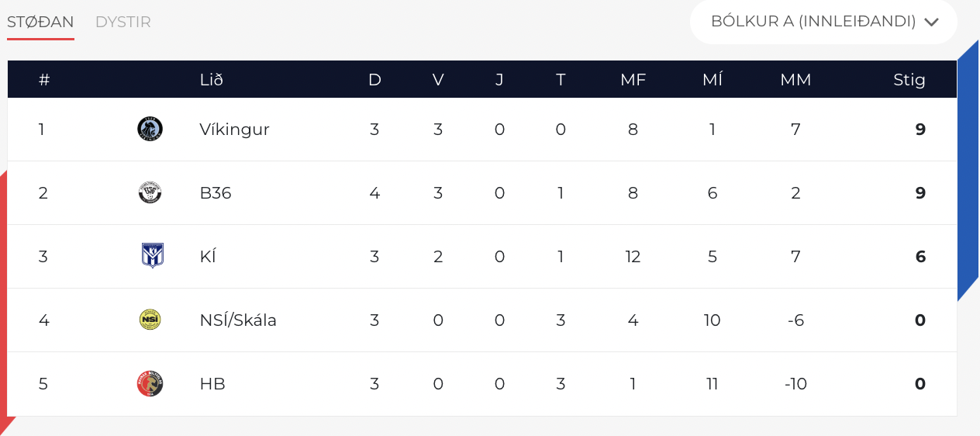Image resolution: width=980 pixels, height=436 pixels.
Task: Click the Lið column header
Action: click(212, 79)
